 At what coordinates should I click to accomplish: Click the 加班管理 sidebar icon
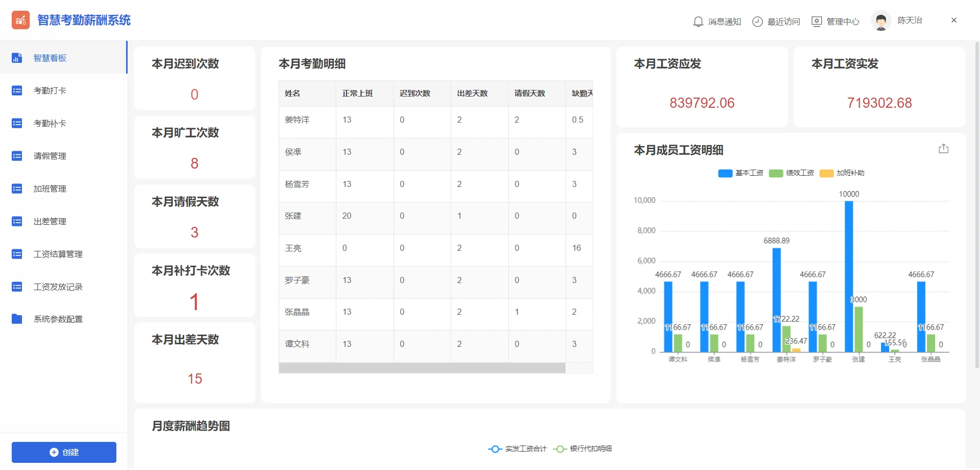(x=17, y=189)
